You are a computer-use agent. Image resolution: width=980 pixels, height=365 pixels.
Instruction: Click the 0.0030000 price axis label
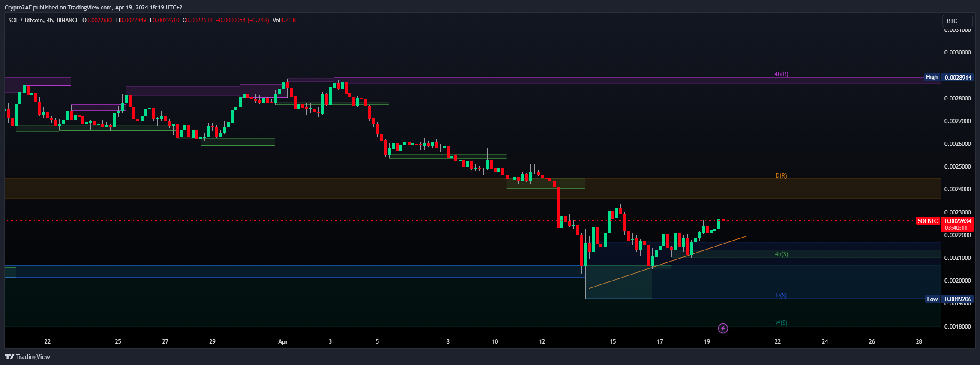957,52
